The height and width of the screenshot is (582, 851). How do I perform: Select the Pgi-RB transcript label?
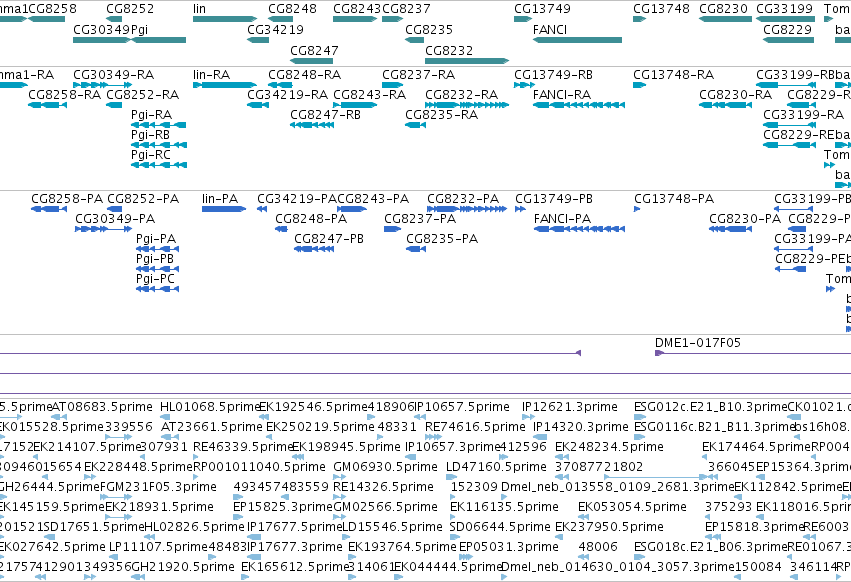[150, 135]
